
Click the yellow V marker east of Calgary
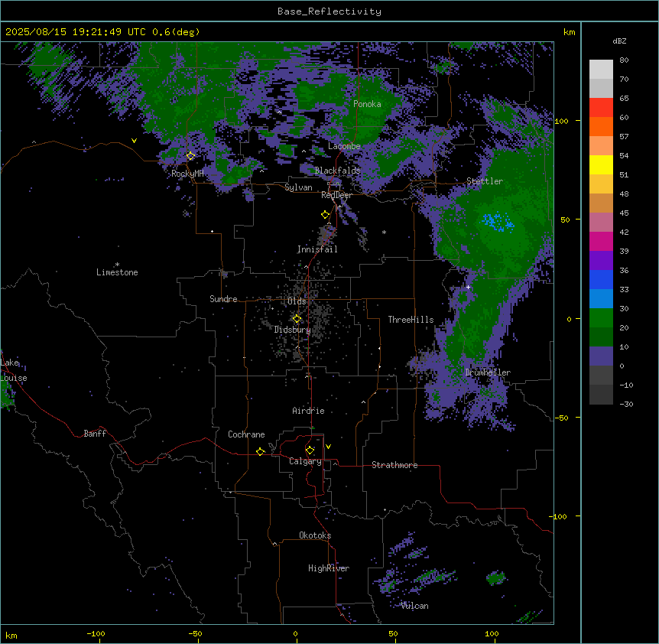tap(328, 447)
